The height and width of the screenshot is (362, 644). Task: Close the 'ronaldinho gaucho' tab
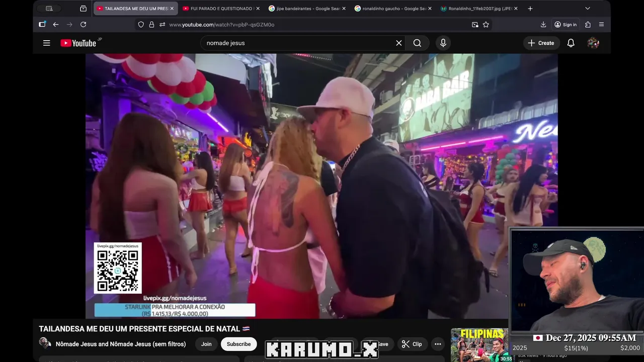point(430,9)
